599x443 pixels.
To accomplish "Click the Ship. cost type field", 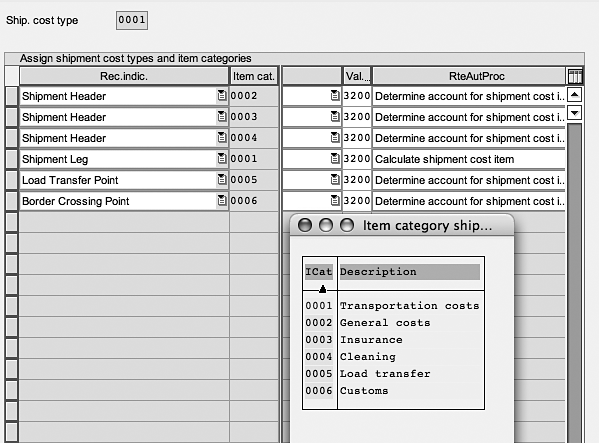I will (x=132, y=20).
